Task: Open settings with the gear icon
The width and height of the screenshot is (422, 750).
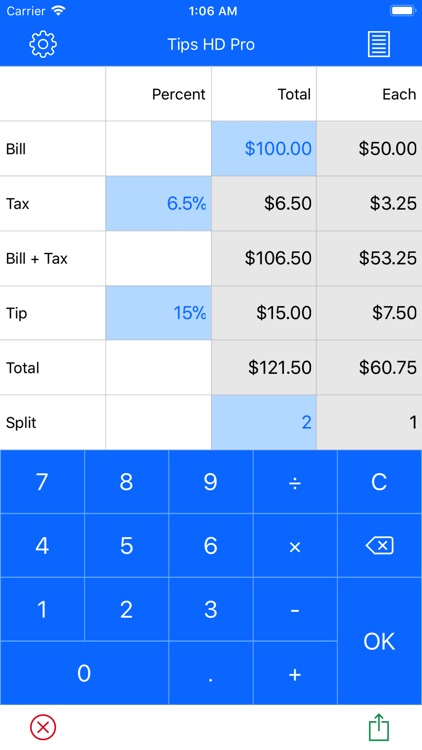Action: coord(43,44)
